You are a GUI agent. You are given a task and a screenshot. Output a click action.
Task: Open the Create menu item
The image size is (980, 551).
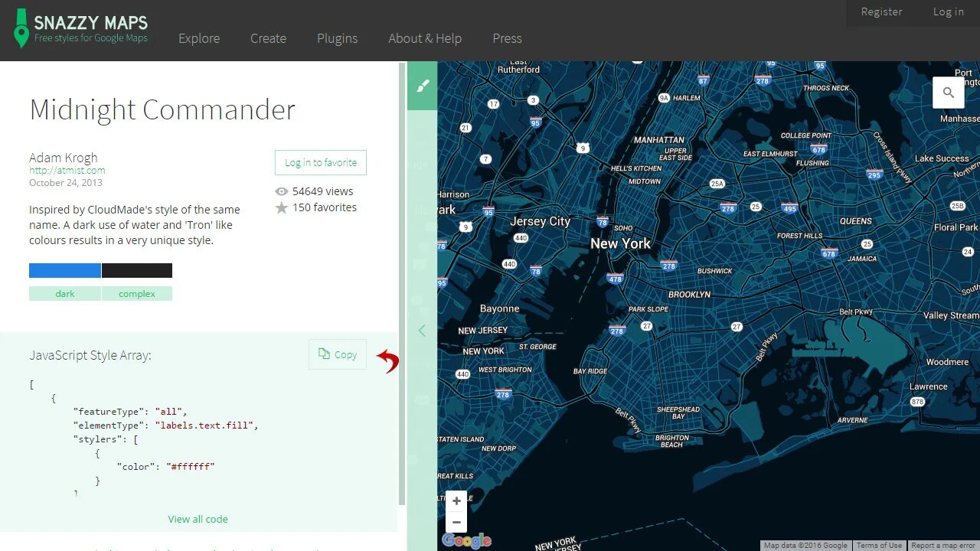(268, 38)
